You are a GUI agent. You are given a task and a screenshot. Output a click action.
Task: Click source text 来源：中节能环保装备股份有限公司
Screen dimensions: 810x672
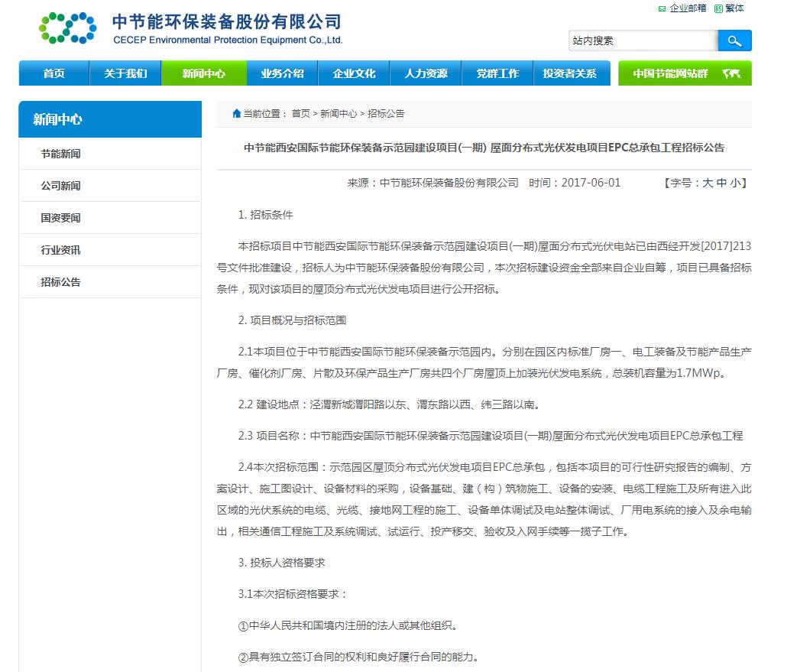click(433, 183)
